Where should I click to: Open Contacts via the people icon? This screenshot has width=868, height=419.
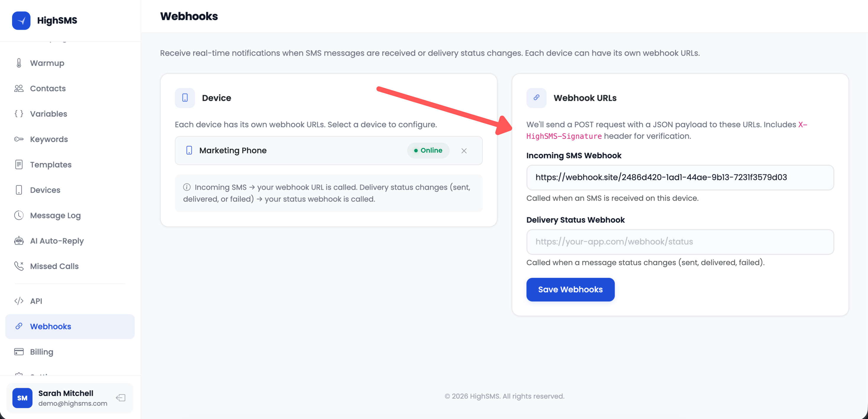[19, 88]
